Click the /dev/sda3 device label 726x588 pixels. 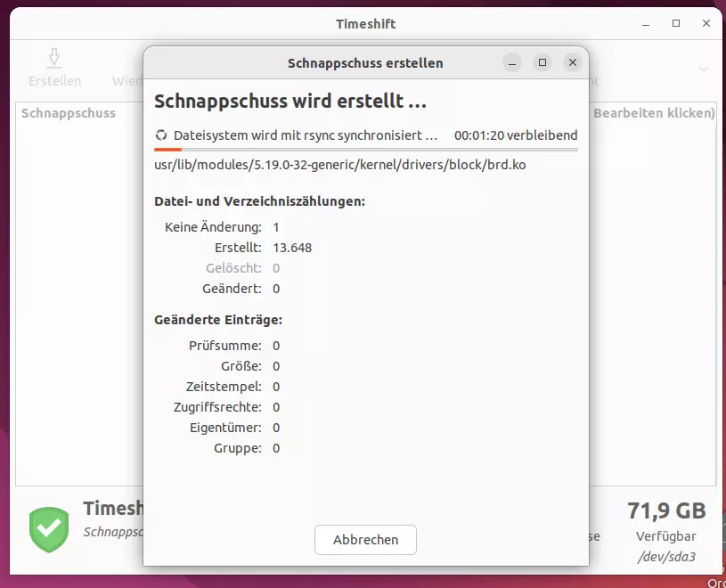click(667, 555)
